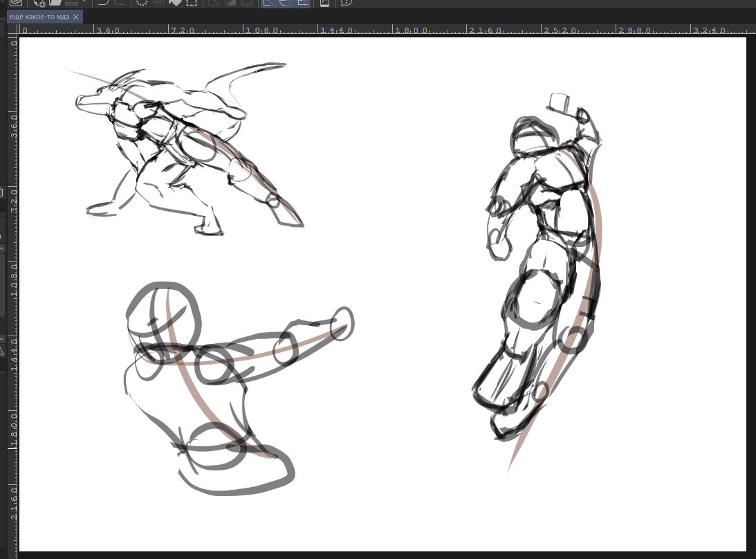The image size is (756, 559).
Task: Apply Fill using the bucket icon
Action: point(175,3)
